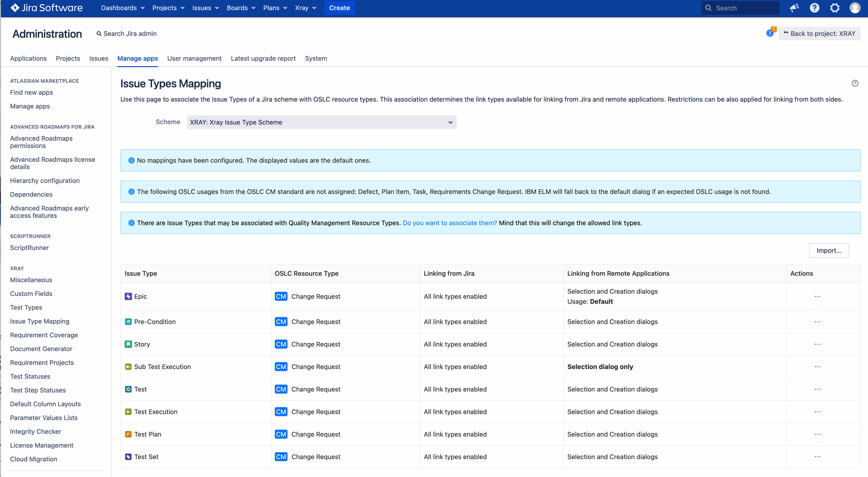Open Requirement Coverage in Xray sidebar
Image resolution: width=868 pixels, height=477 pixels.
point(44,335)
